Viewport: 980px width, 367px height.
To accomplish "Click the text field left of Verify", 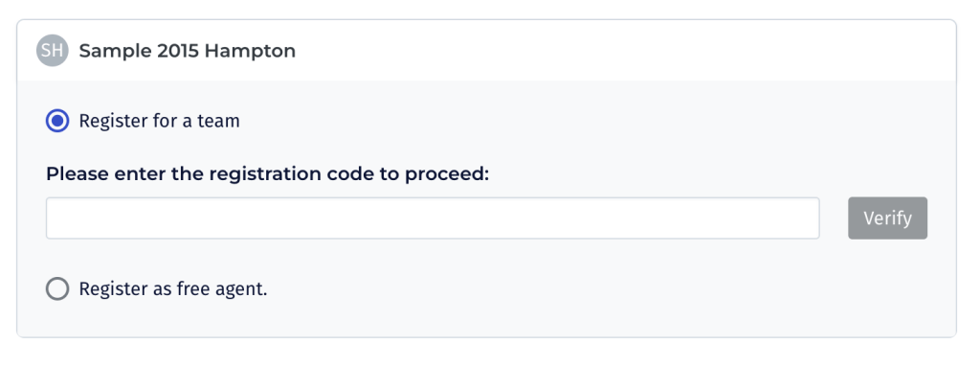I will [433, 218].
